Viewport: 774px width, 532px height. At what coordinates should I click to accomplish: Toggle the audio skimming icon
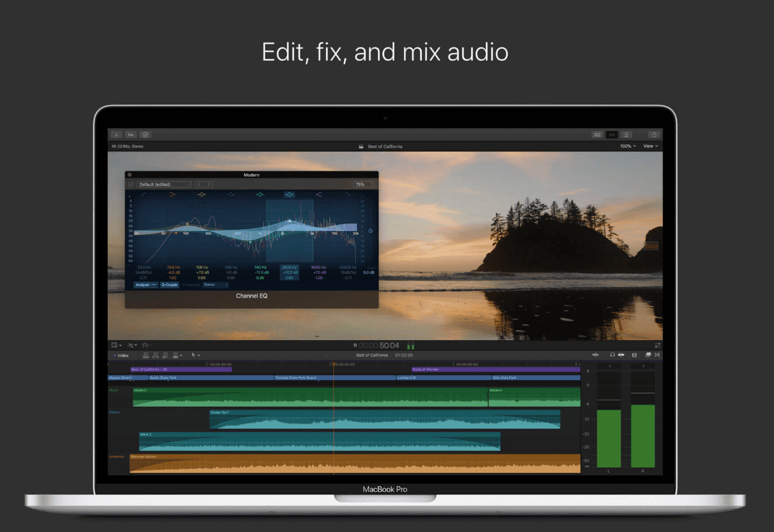point(595,355)
